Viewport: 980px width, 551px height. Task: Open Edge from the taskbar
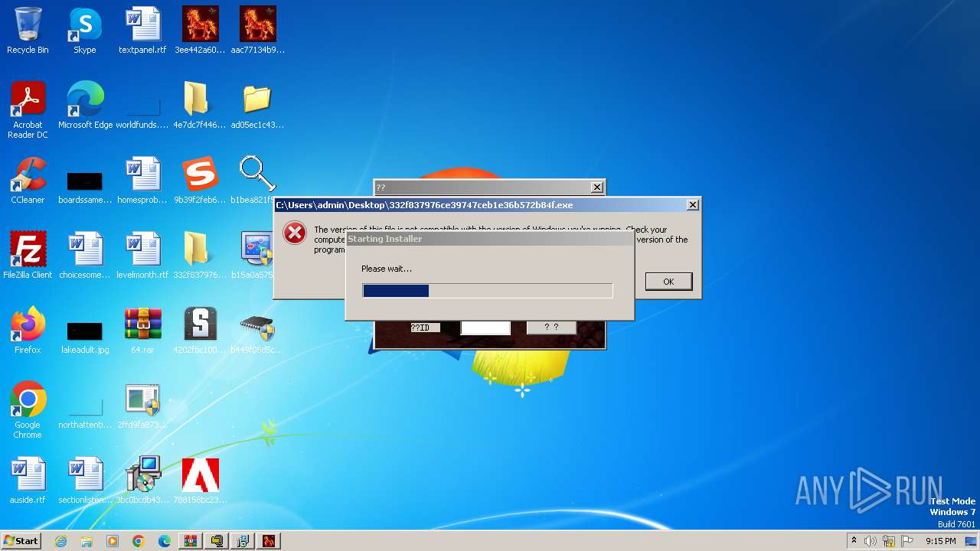tap(165, 541)
